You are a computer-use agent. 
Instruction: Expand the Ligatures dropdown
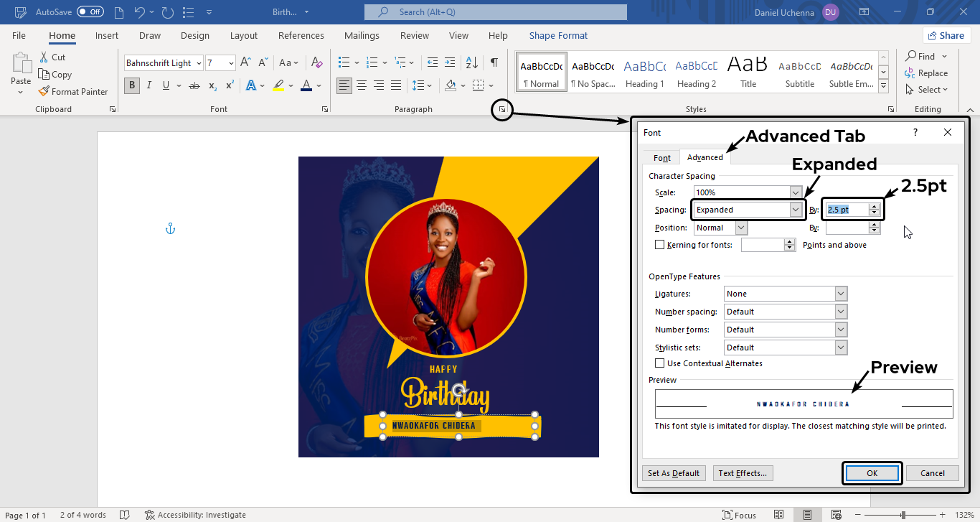click(841, 294)
